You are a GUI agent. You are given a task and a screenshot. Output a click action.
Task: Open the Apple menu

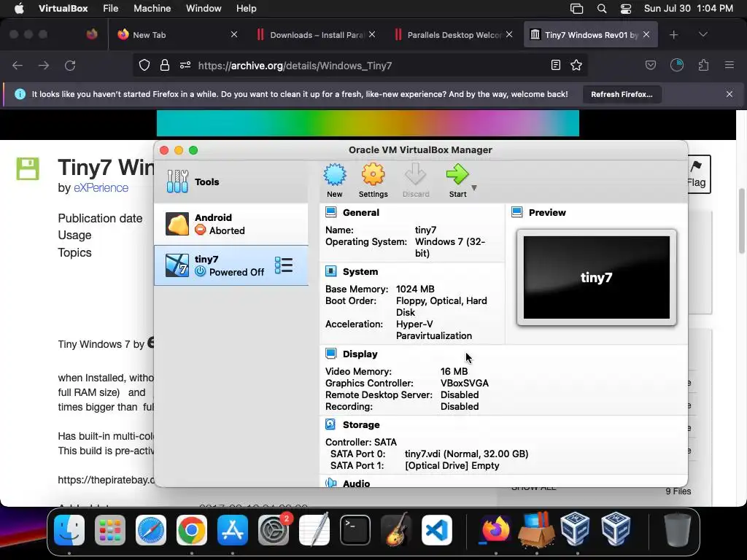click(19, 8)
